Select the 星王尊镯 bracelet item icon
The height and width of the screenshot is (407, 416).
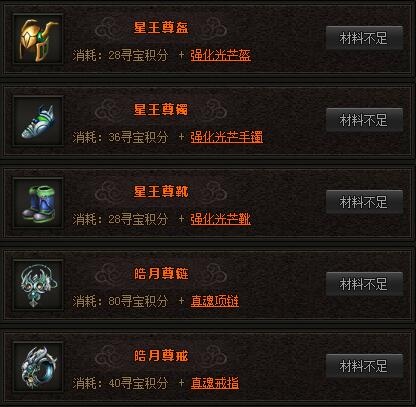(38, 121)
